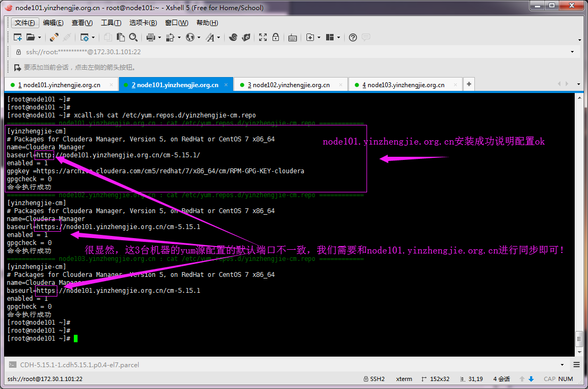Open the 查看(V) menu
The height and width of the screenshot is (389, 588).
(82, 23)
